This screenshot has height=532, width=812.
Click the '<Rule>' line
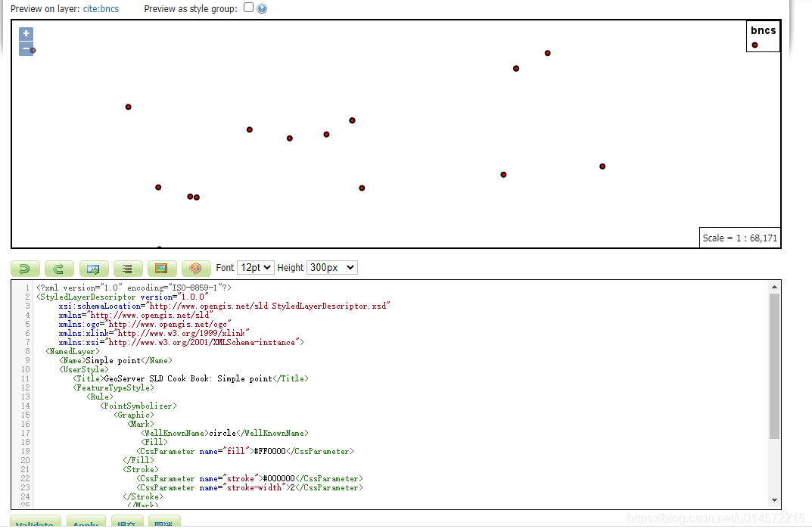coord(100,397)
